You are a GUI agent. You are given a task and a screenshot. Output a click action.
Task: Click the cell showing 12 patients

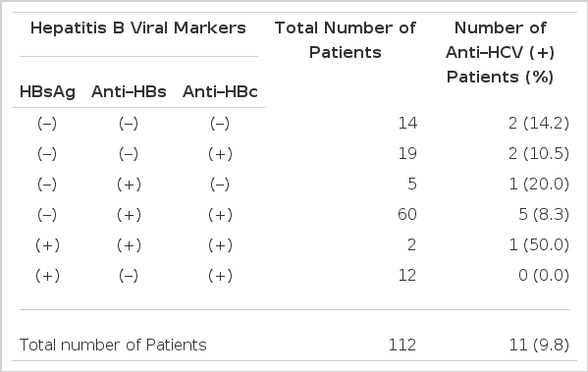[x=407, y=275]
